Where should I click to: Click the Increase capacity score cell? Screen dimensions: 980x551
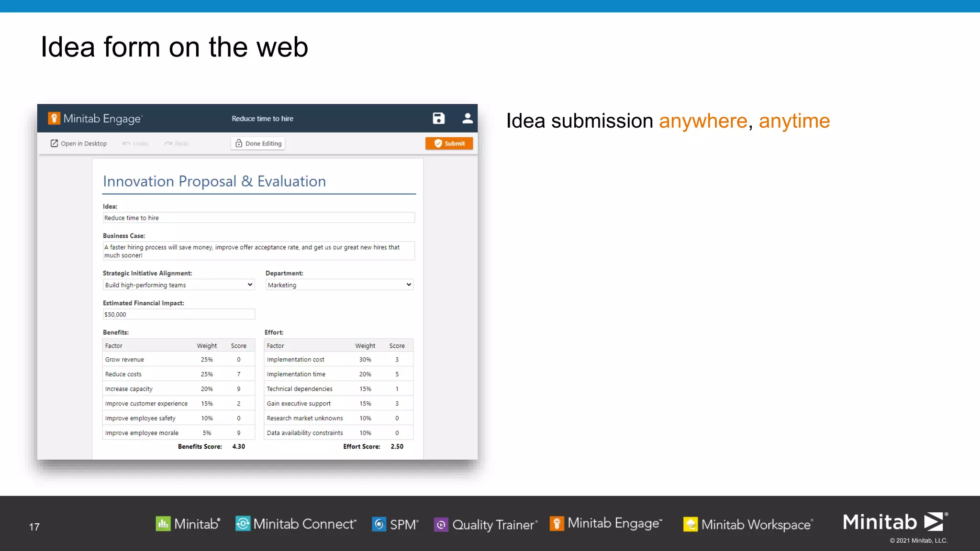pos(239,389)
